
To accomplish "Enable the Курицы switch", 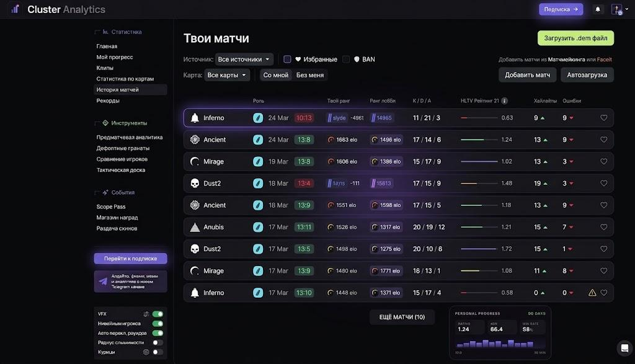I will (x=158, y=352).
